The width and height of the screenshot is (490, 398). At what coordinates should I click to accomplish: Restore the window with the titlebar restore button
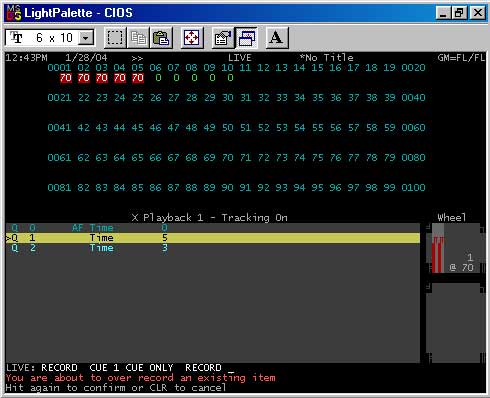460,13
